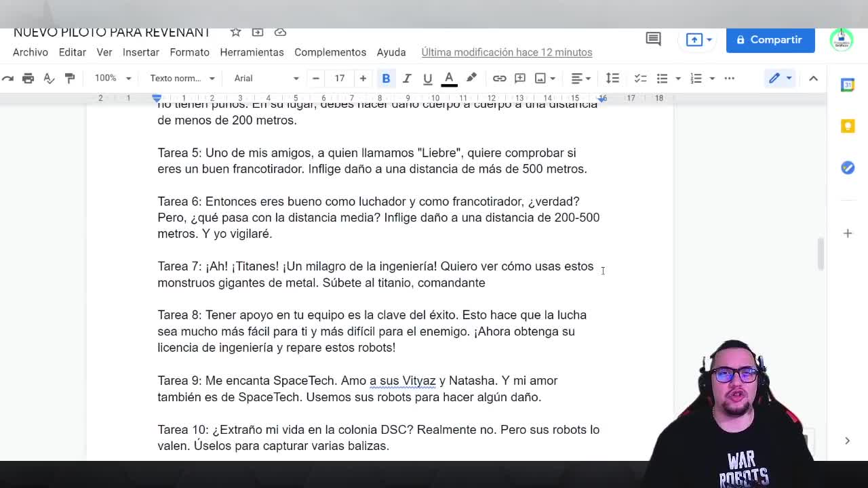This screenshot has width=868, height=488.
Task: Open the text alignment options
Action: click(x=580, y=79)
